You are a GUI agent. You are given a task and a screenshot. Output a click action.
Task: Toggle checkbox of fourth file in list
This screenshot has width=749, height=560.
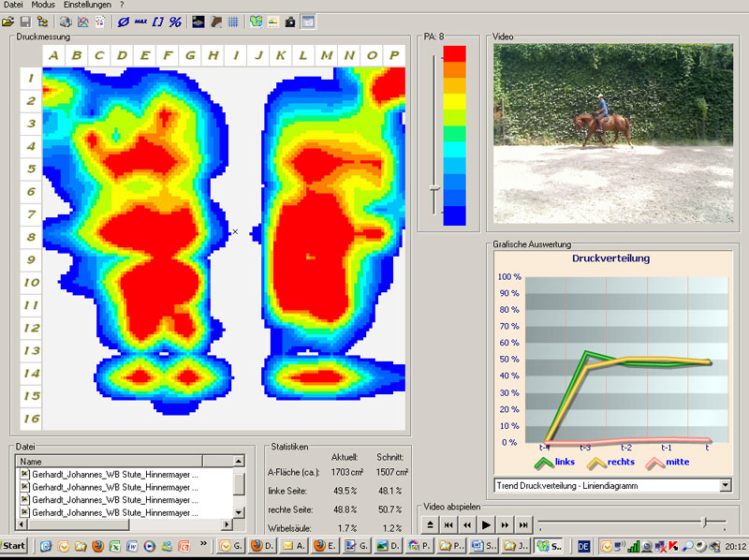tap(24, 512)
